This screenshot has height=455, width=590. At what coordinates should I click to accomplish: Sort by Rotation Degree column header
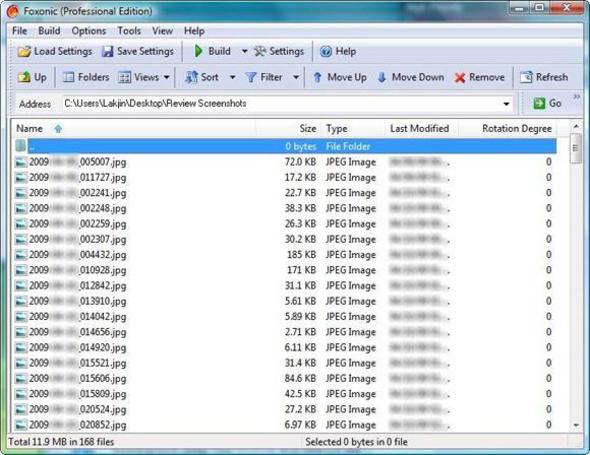point(508,129)
